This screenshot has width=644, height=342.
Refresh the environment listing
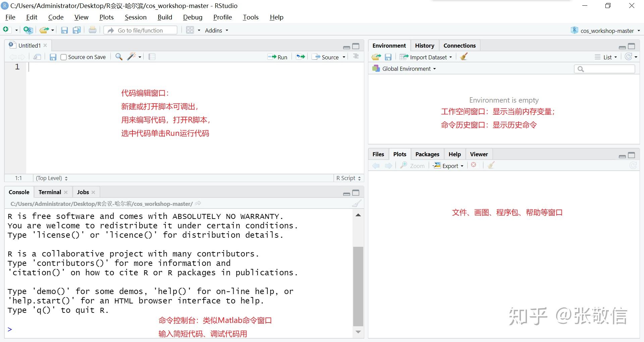(629, 57)
